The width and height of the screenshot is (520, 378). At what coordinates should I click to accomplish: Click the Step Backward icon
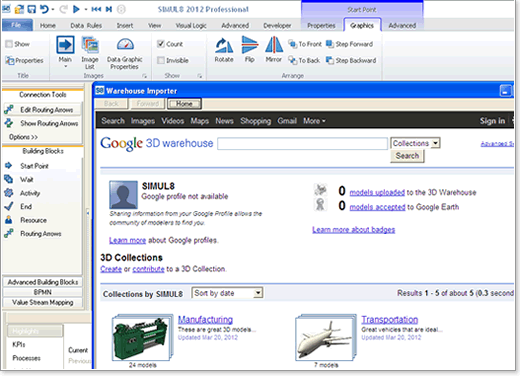pos(330,60)
